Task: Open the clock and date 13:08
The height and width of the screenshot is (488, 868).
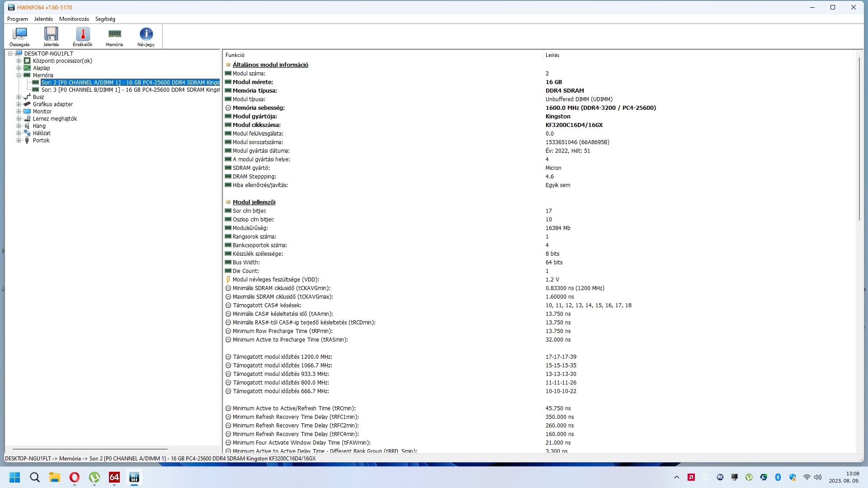Action: (x=844, y=477)
